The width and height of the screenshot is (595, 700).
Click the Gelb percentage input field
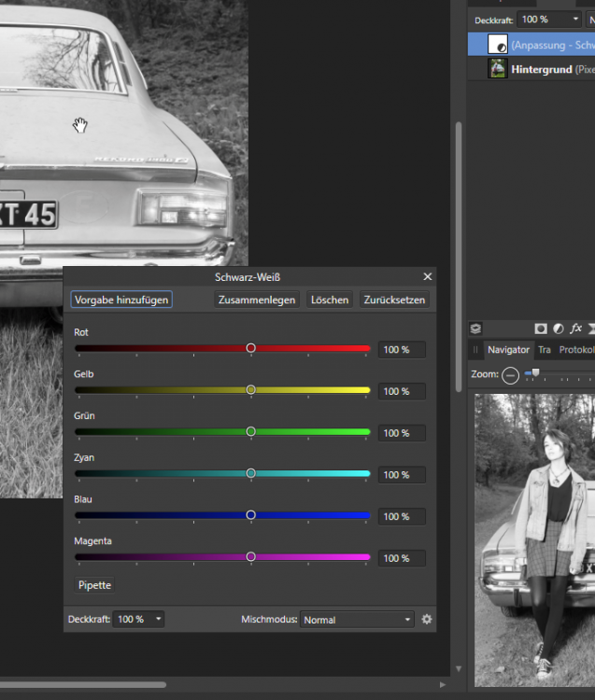pos(402,391)
